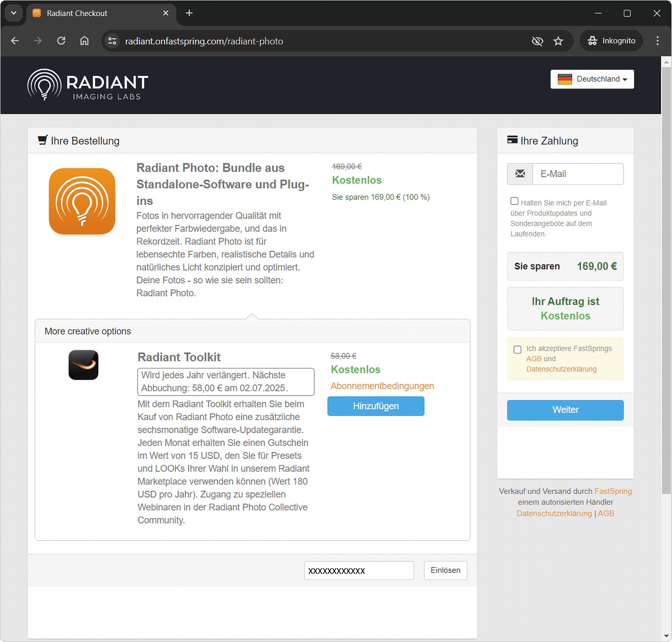The width and height of the screenshot is (672, 642).
Task: Open the FastSpring reseller link
Action: pyautogui.click(x=613, y=492)
